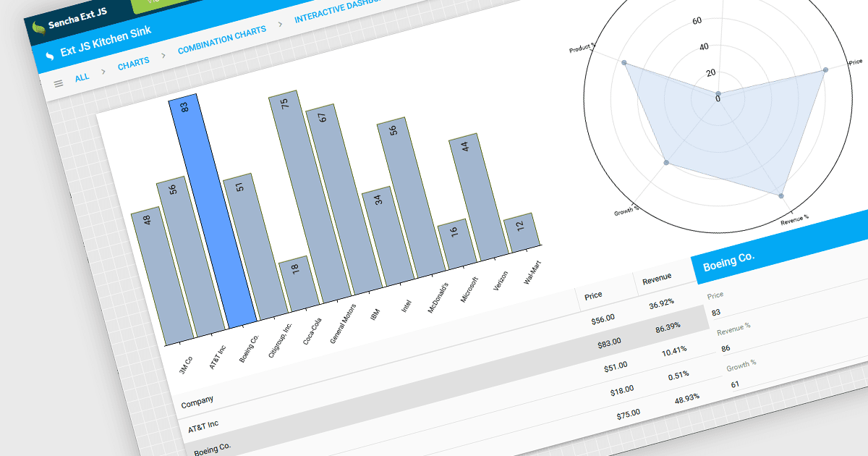Click chevron between ALL and CHARTS

103,71
